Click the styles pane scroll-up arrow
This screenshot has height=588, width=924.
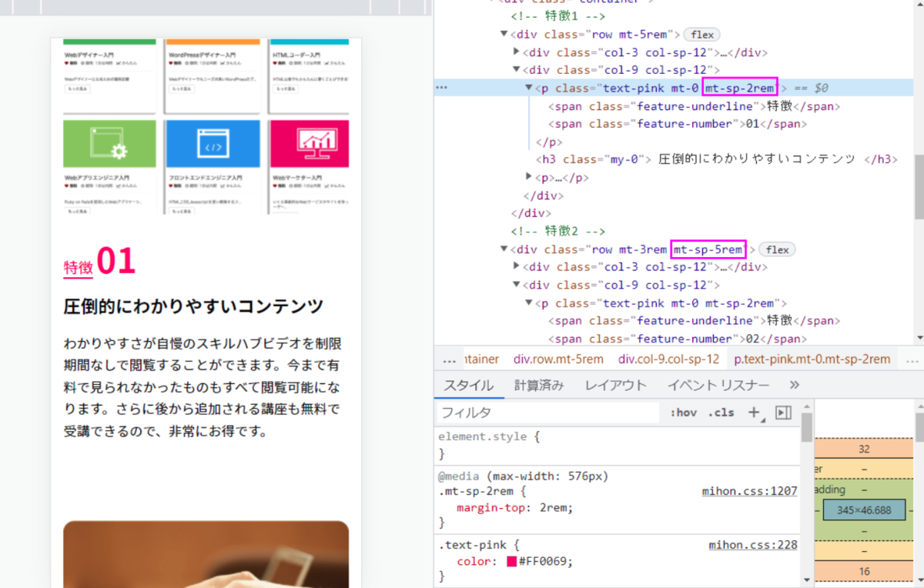[x=806, y=406]
